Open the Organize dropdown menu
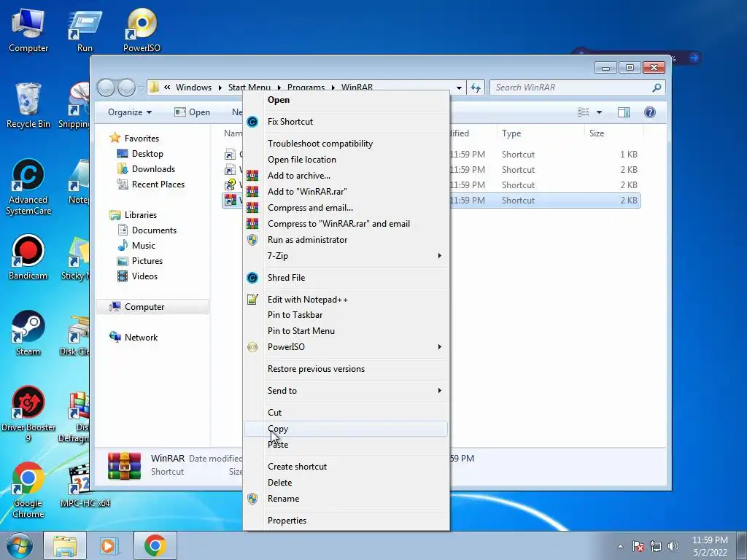This screenshot has width=747, height=560. (130, 112)
